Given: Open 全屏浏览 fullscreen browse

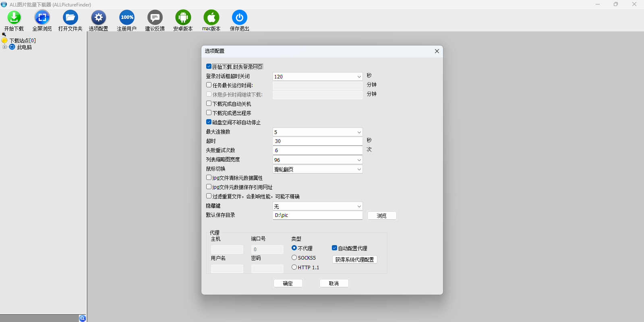Looking at the screenshot, I should pyautogui.click(x=42, y=17).
